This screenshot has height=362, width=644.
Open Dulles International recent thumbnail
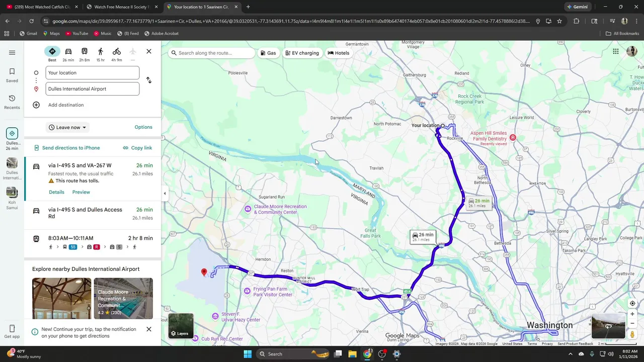point(12,169)
